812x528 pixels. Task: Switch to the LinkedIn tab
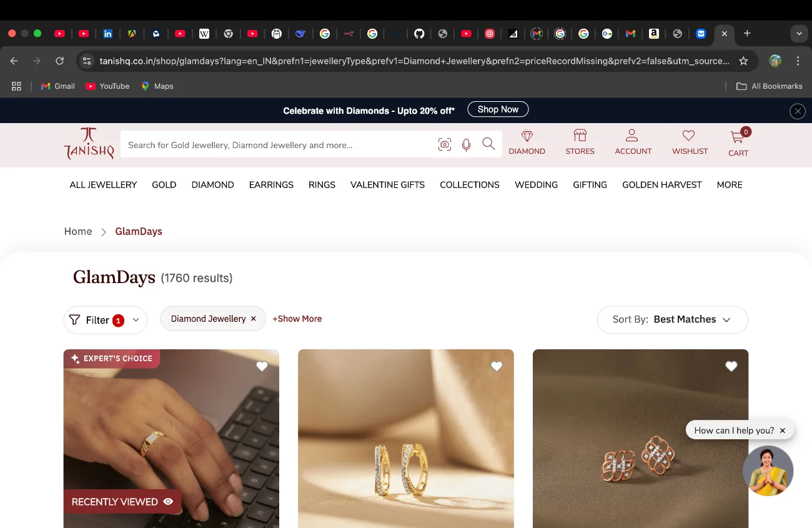[108, 34]
